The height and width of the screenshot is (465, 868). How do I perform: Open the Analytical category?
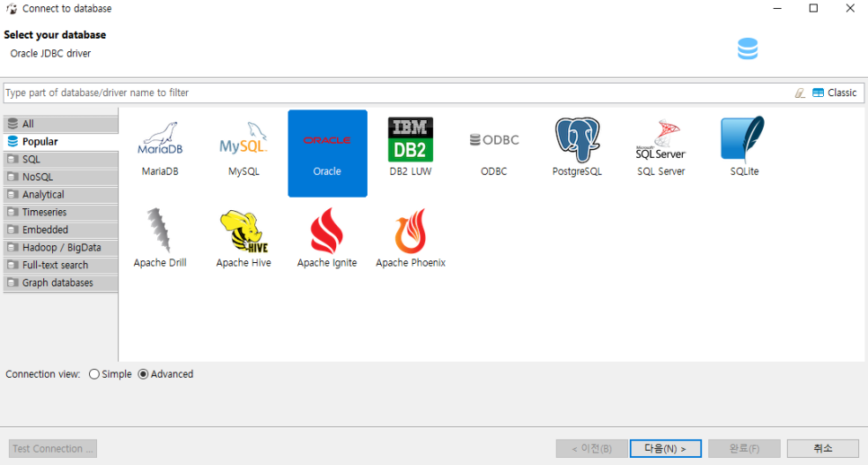click(61, 195)
